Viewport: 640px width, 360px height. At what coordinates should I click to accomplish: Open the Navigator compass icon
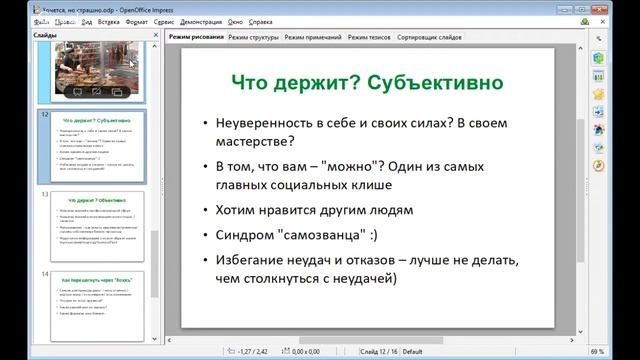tap(598, 166)
